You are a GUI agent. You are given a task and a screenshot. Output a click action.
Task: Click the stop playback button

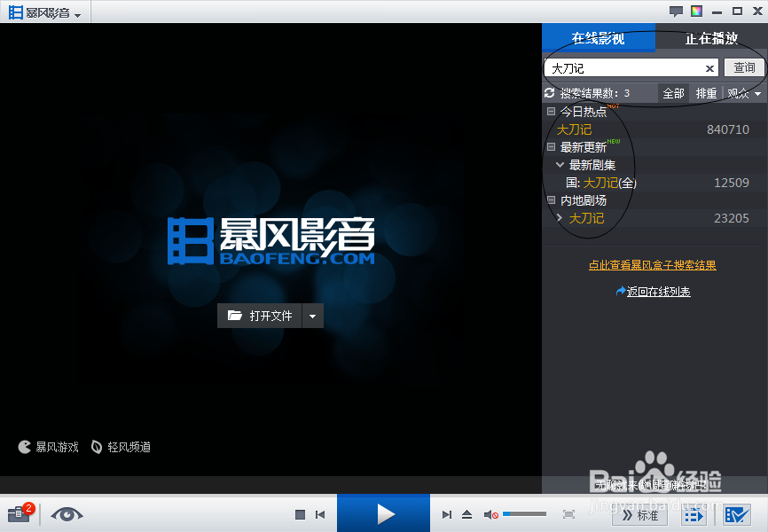[301, 514]
